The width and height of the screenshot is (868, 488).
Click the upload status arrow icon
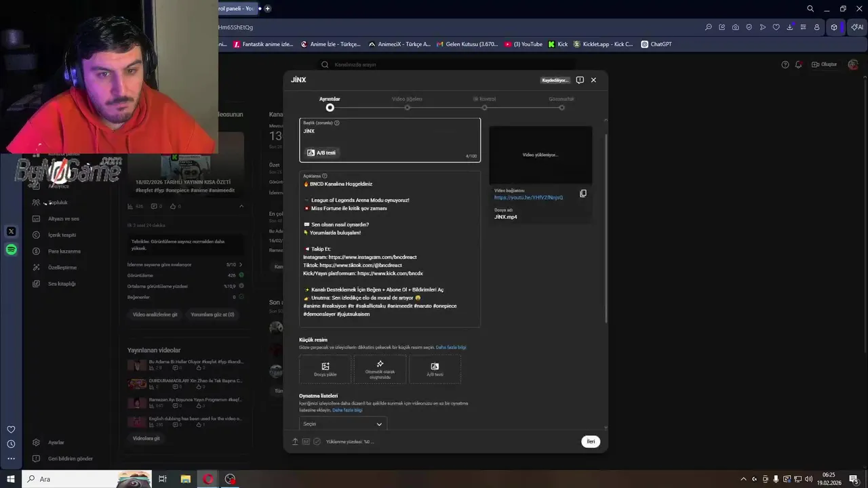[295, 441]
